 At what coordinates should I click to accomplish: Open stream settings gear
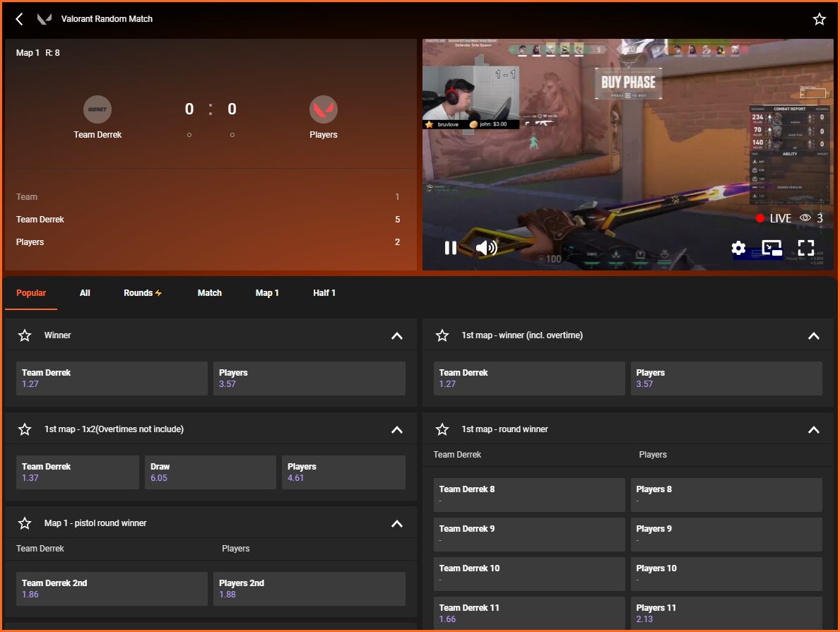coord(738,247)
